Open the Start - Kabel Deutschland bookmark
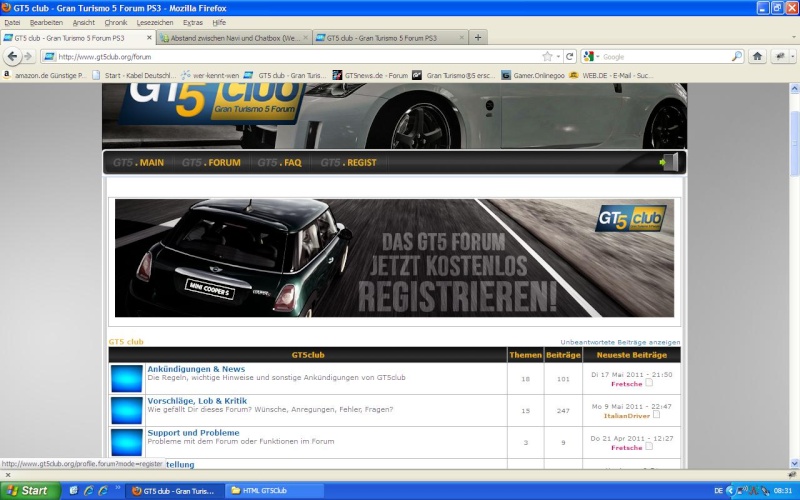This screenshot has height=500, width=800. coord(135,76)
